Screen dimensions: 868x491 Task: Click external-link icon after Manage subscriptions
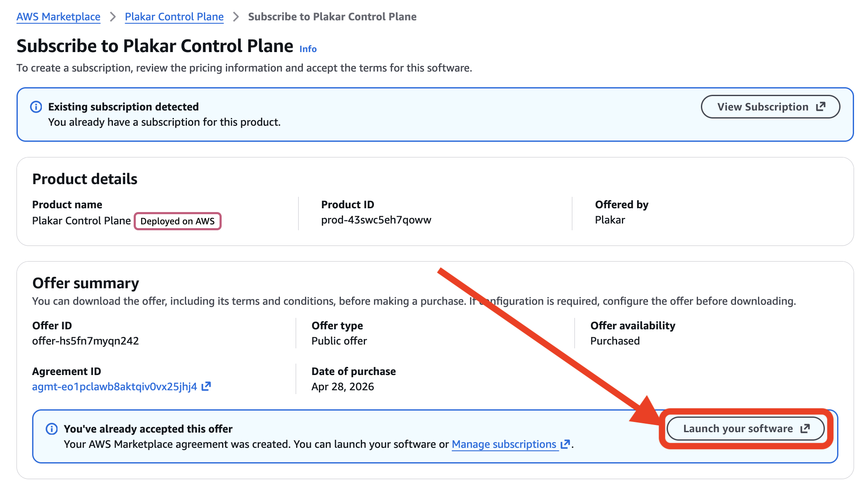(x=565, y=444)
